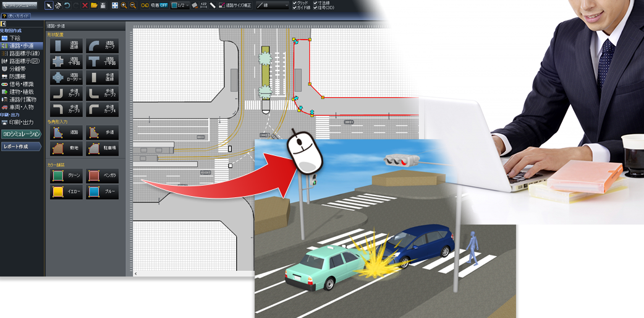Select the 道路十字路 crossroad shape
Screen dimensions: 644x318
[66, 61]
